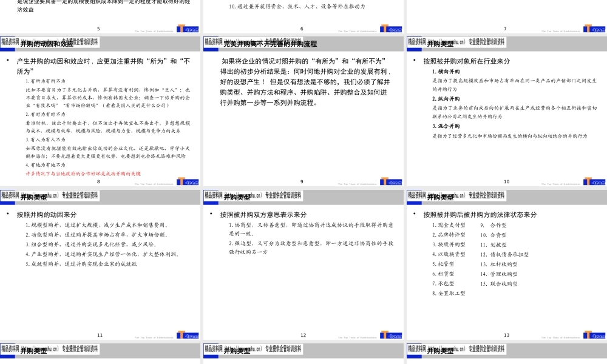Click the heading 2. 纵向并购

(x=446, y=99)
